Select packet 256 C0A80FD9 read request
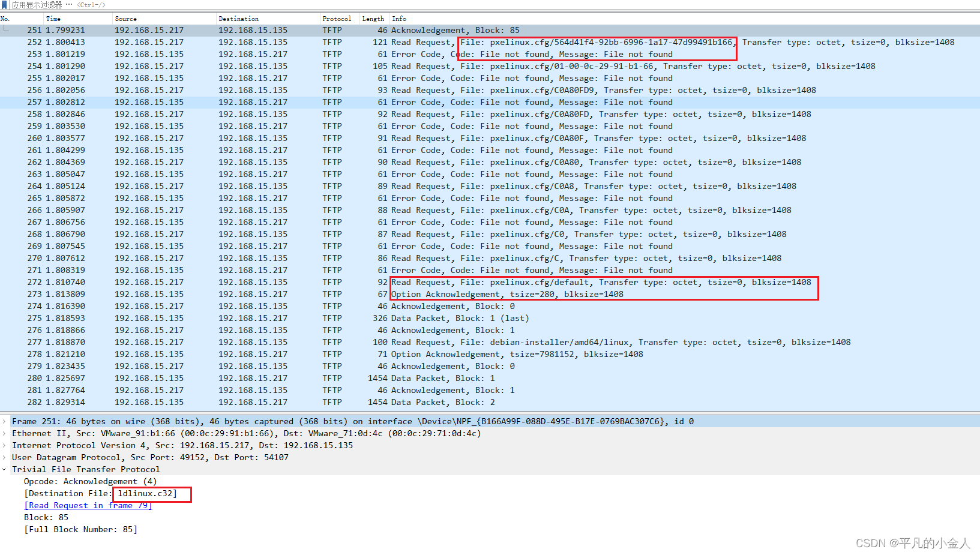 490,90
